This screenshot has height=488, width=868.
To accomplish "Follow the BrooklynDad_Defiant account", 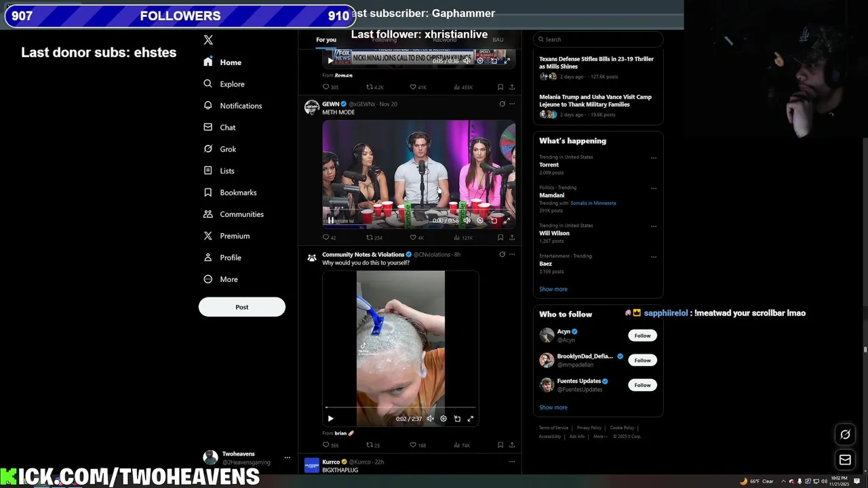I will (x=642, y=360).
